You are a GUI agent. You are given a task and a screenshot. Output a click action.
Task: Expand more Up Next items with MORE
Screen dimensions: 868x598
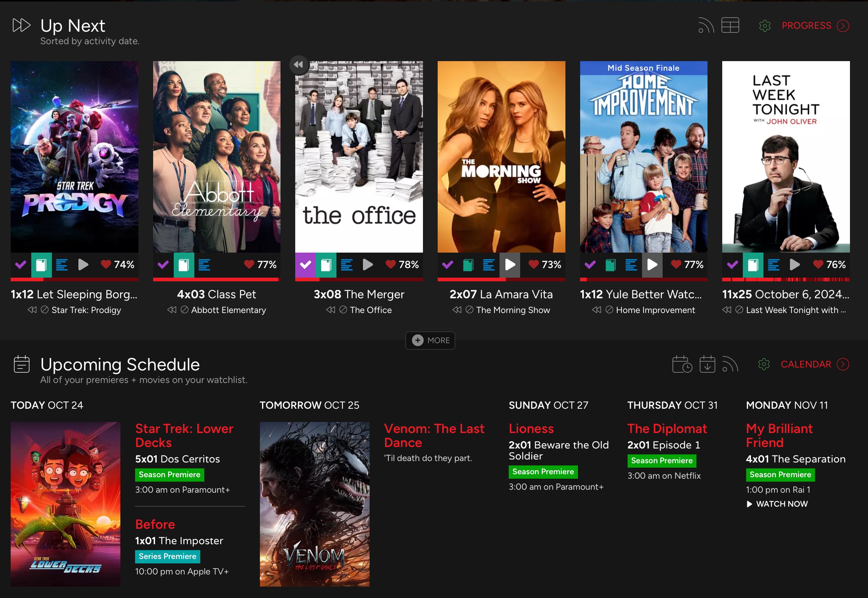[430, 341]
